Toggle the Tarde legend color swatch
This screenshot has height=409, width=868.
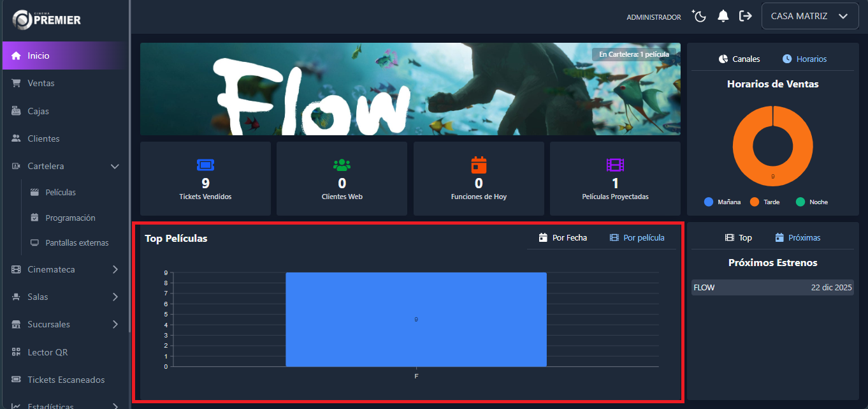click(755, 202)
